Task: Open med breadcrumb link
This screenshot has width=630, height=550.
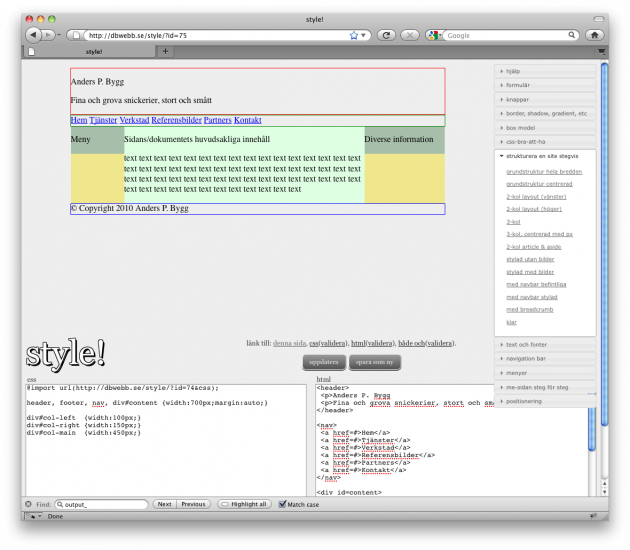Action: [x=530, y=310]
